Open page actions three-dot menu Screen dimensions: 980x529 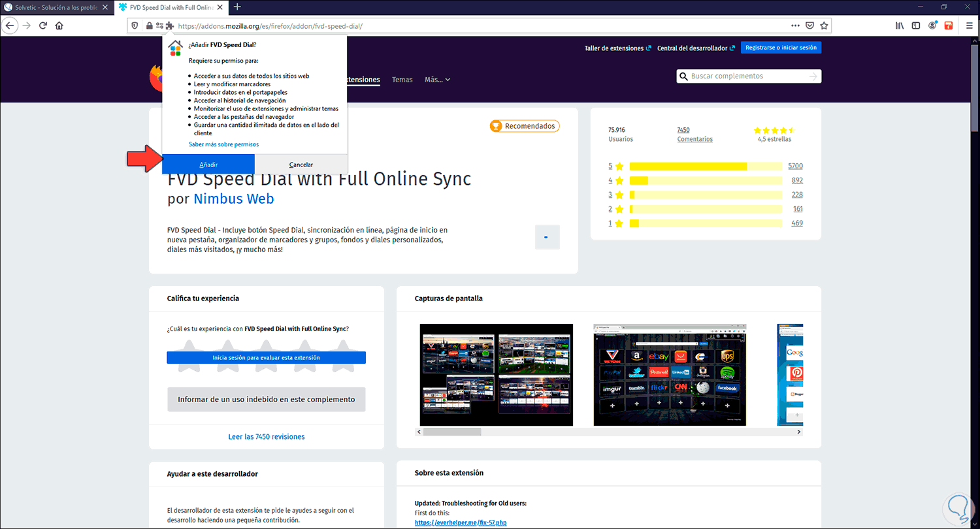tap(795, 26)
